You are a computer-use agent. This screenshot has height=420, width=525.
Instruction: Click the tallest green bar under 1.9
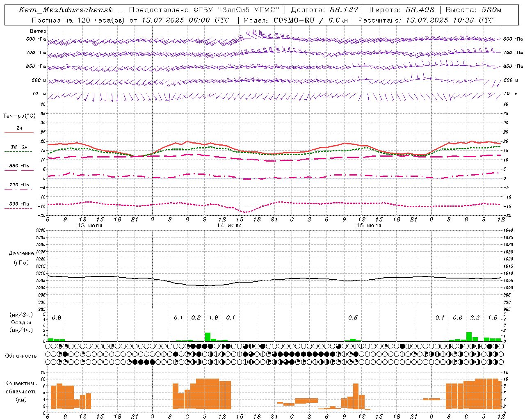coord(208,337)
